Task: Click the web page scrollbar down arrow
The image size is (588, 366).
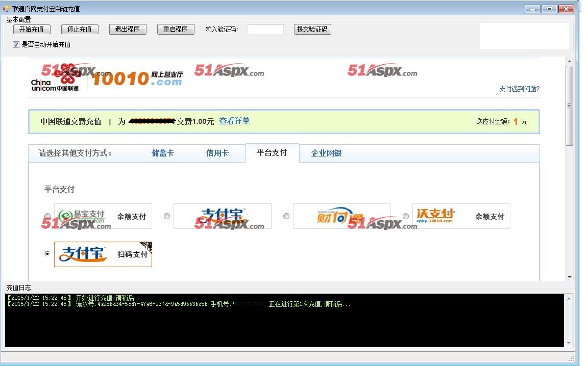Action: tap(569, 277)
